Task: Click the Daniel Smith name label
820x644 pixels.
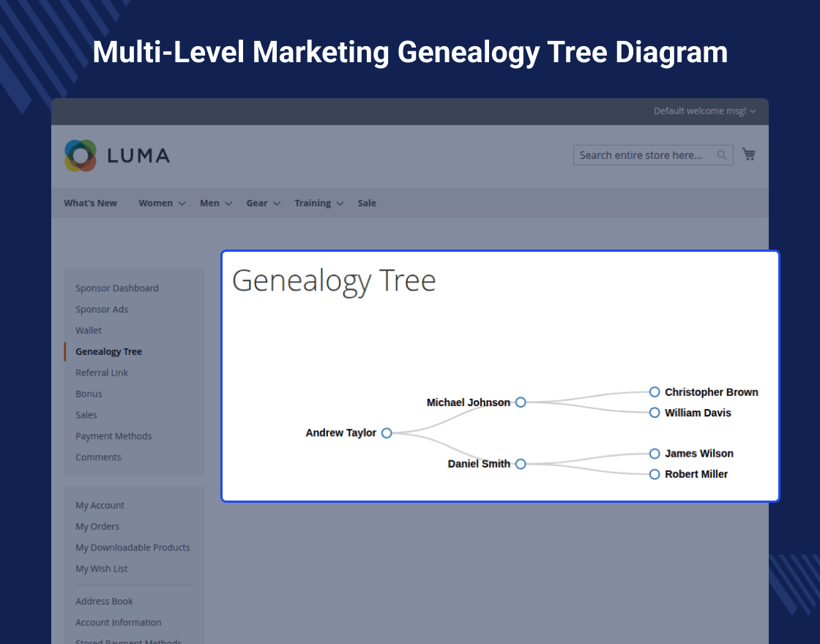Action: click(479, 464)
